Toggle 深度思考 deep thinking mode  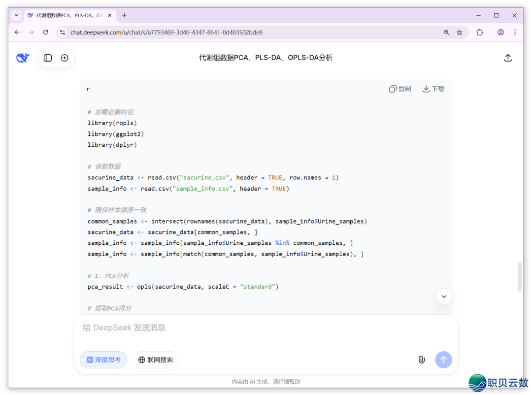point(103,360)
